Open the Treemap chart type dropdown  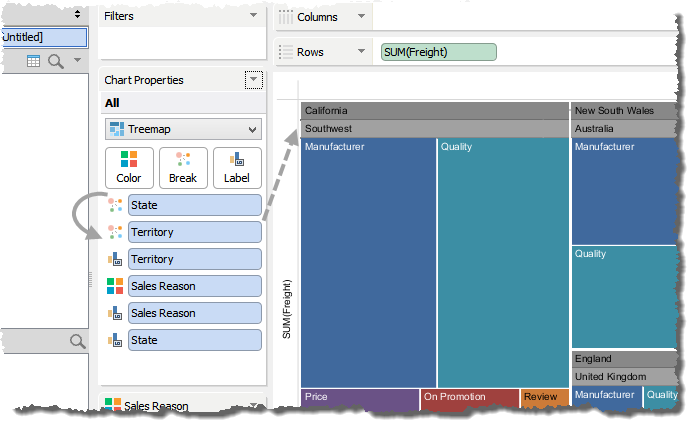coord(183,129)
